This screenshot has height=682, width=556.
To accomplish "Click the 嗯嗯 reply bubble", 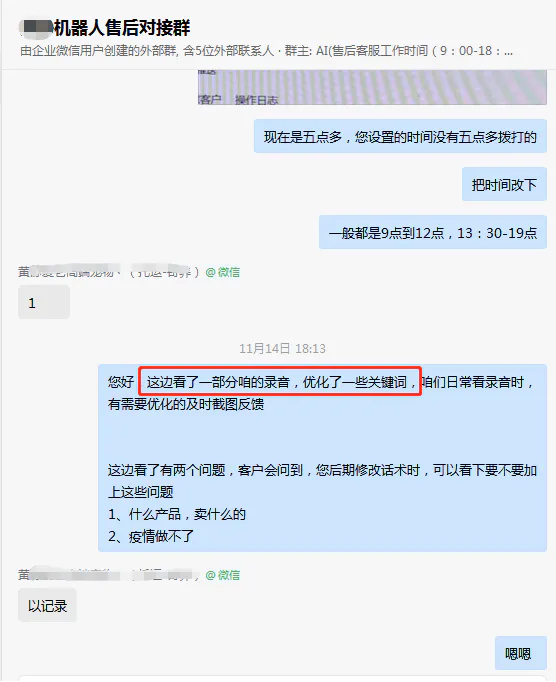I will [520, 653].
